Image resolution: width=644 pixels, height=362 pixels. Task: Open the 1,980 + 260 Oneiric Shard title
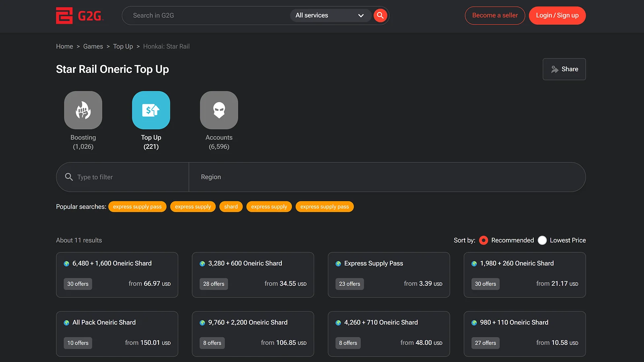click(x=517, y=263)
